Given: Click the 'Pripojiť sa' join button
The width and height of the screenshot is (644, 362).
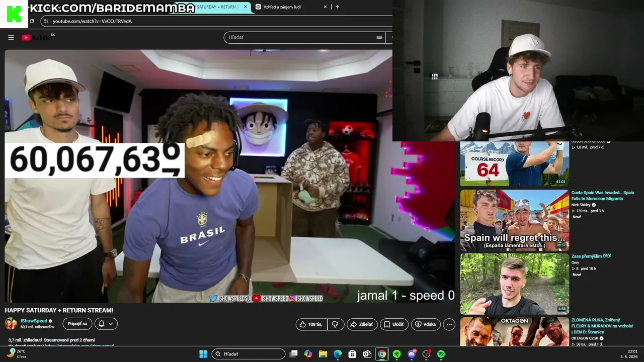Looking at the screenshot, I should [x=77, y=324].
